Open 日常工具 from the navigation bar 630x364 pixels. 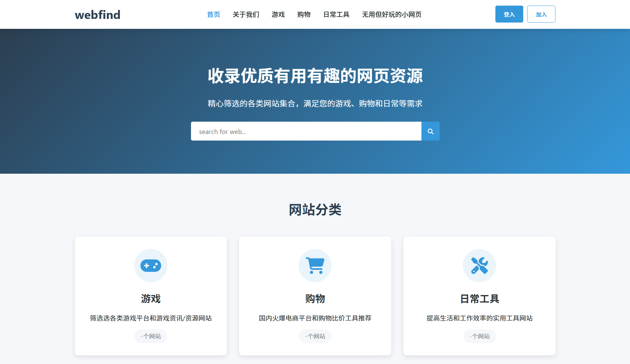pos(336,14)
